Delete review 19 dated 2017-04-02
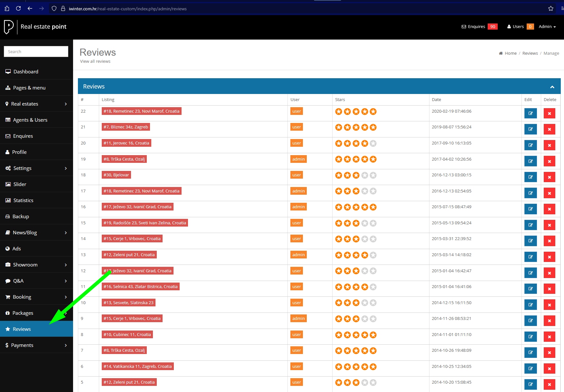 550,161
